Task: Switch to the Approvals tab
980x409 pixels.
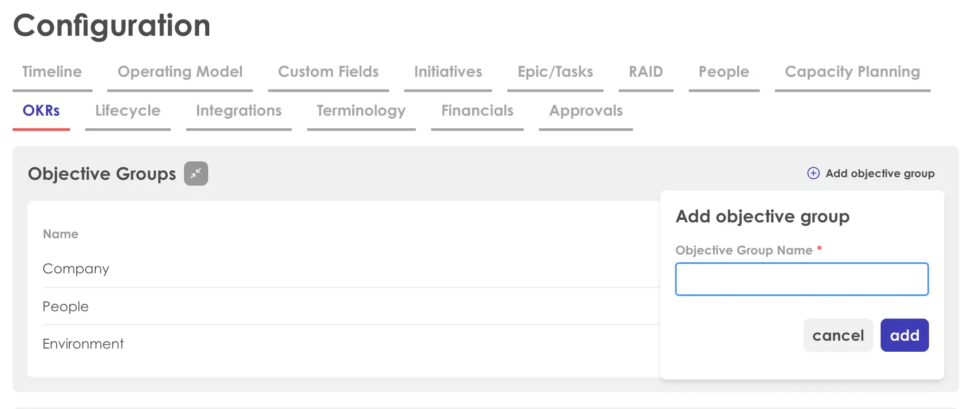Action: pyautogui.click(x=586, y=111)
